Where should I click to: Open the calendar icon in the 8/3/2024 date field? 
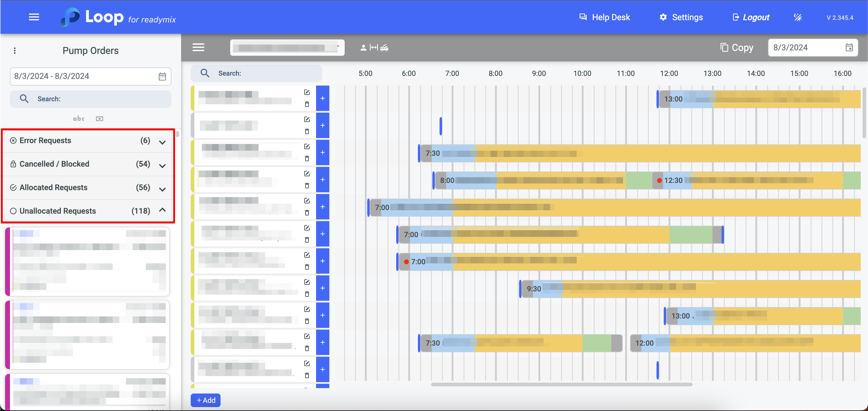(x=849, y=48)
